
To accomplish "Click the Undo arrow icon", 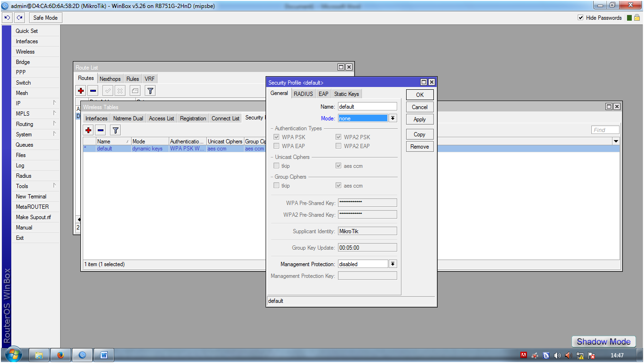I will tap(6, 17).
